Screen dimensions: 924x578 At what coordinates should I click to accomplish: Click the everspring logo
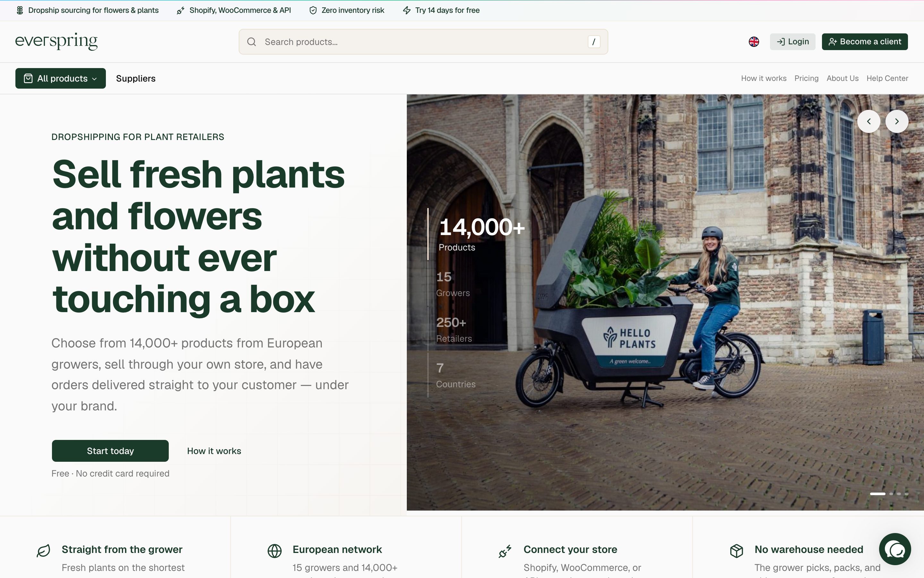click(56, 41)
